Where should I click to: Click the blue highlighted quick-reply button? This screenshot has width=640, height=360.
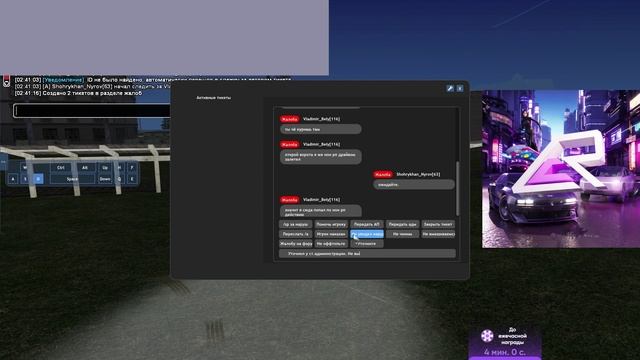tap(367, 234)
